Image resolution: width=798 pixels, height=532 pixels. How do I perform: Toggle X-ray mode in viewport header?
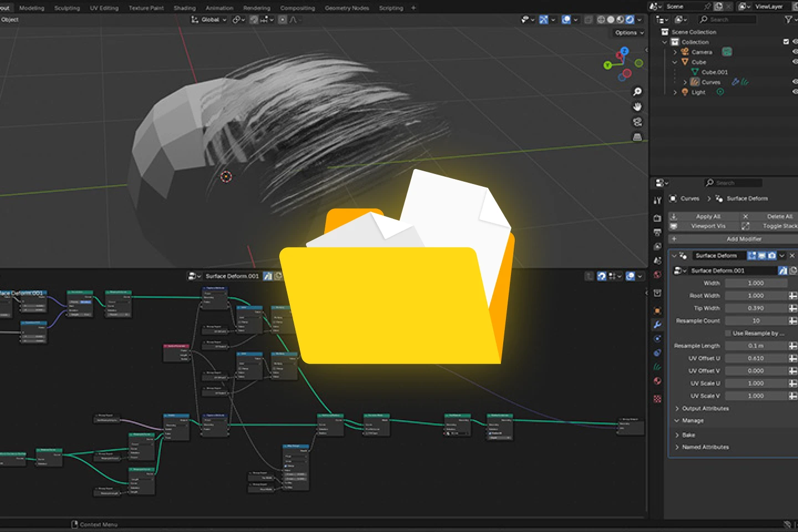pyautogui.click(x=589, y=19)
